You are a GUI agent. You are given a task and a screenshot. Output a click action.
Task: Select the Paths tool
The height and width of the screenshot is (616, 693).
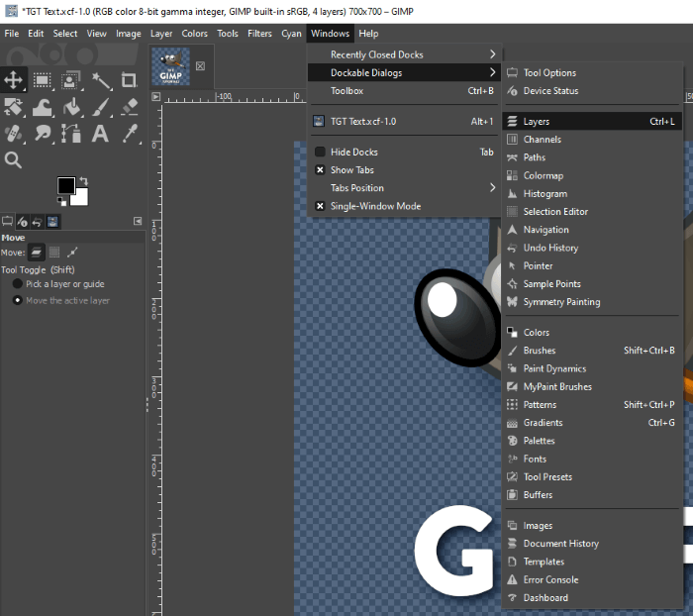[71, 133]
